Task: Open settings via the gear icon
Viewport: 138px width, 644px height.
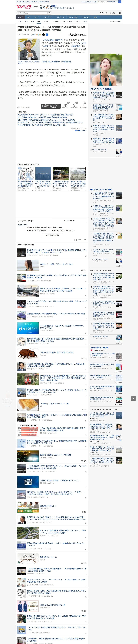Action: 120,13
